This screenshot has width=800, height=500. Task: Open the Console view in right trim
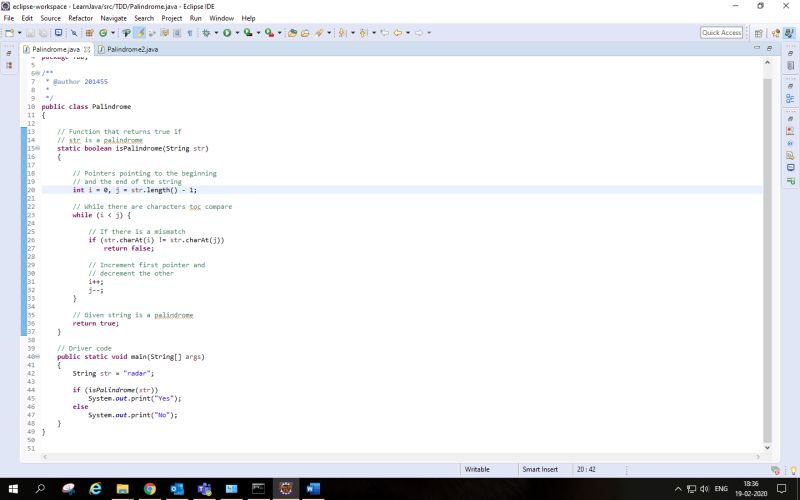tap(790, 168)
